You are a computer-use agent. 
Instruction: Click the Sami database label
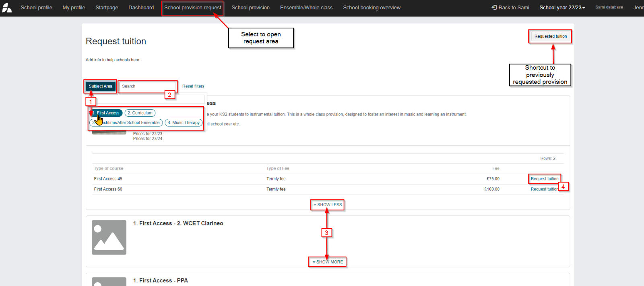pyautogui.click(x=609, y=7)
